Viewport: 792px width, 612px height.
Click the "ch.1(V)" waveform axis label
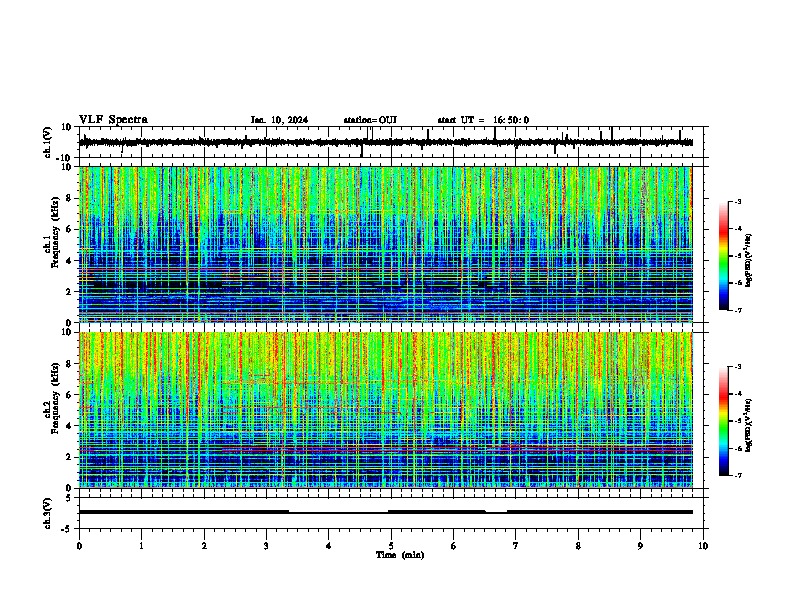pos(48,142)
